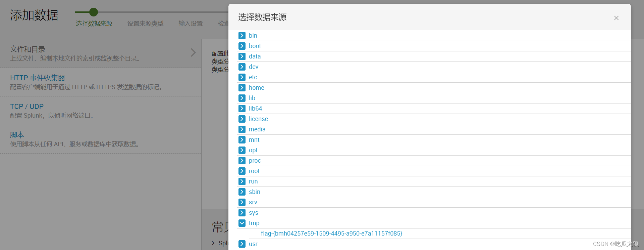Click the chevron beside 文件和目录
This screenshot has height=250, width=644.
point(193,52)
